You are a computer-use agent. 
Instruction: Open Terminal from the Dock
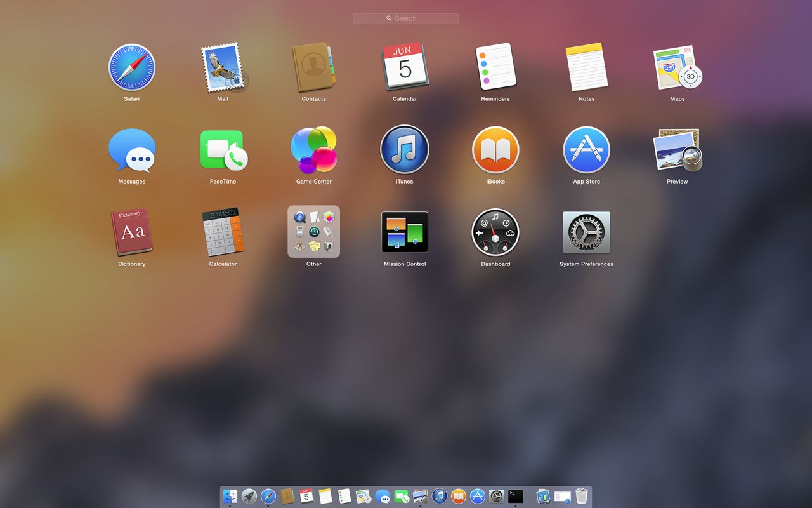pyautogui.click(x=516, y=496)
